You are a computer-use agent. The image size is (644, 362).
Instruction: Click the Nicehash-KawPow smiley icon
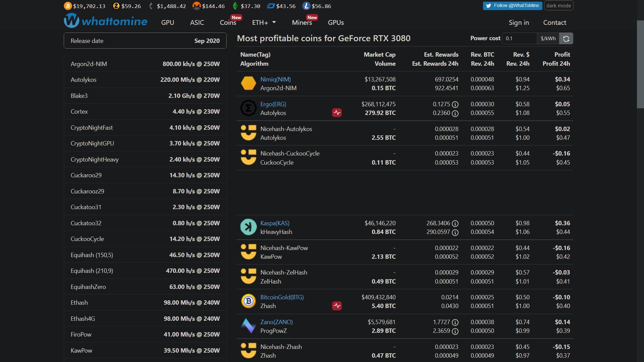[x=249, y=252]
